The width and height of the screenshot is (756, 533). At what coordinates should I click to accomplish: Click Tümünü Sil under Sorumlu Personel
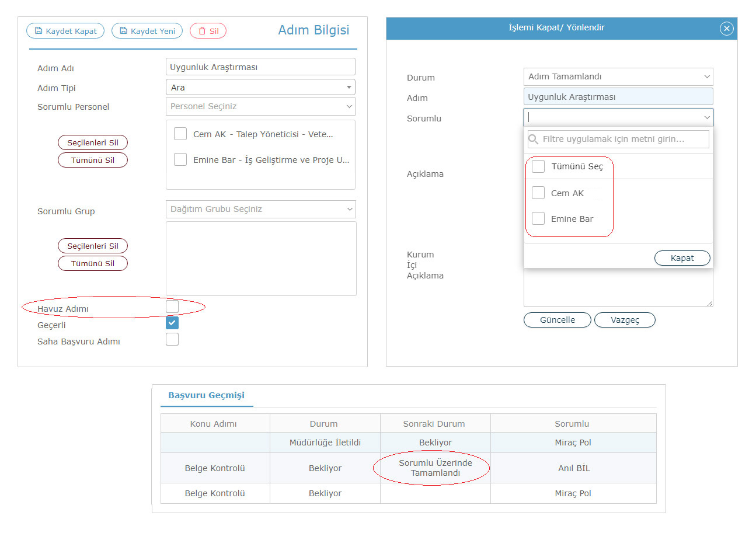[93, 160]
